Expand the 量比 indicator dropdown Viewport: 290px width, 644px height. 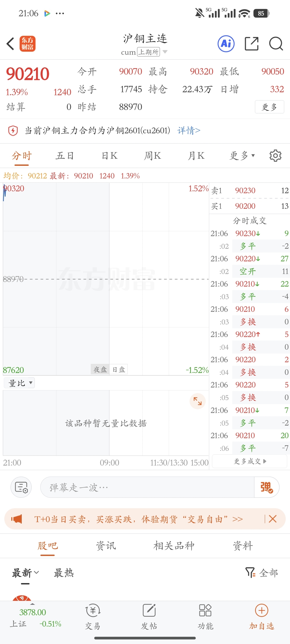(x=19, y=383)
